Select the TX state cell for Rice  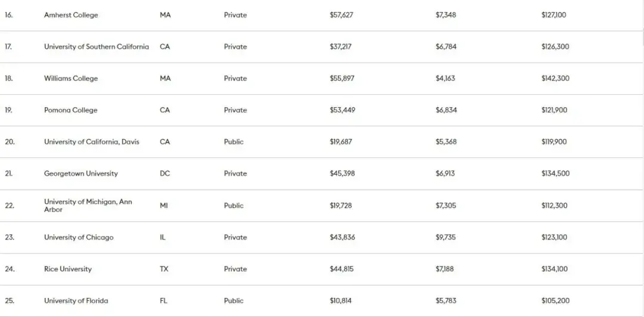(x=164, y=269)
